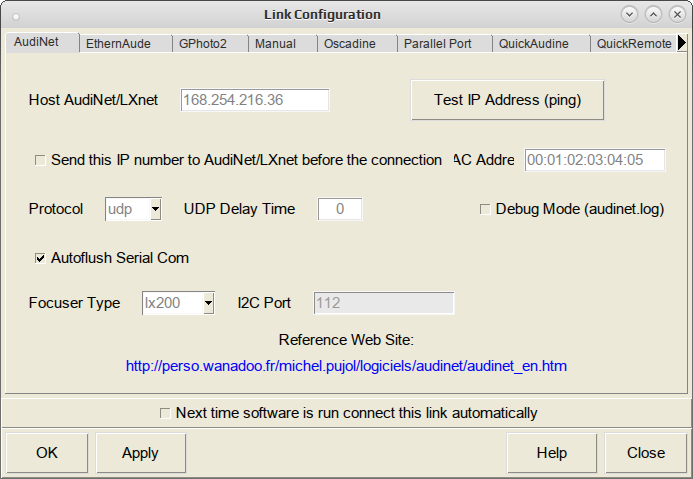Select the QuickAudine tab
Image resolution: width=693 pixels, height=479 pixels.
pos(541,44)
